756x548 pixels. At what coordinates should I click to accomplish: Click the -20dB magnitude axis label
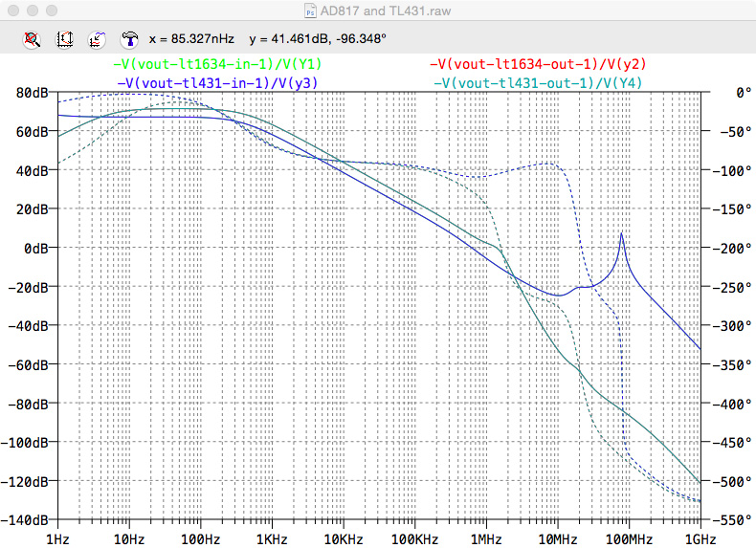[x=29, y=287]
